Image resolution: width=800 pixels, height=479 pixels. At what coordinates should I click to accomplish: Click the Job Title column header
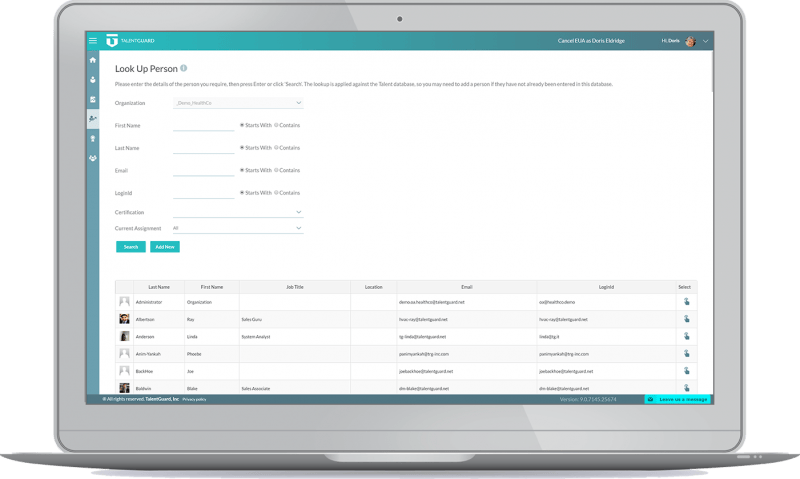point(294,287)
